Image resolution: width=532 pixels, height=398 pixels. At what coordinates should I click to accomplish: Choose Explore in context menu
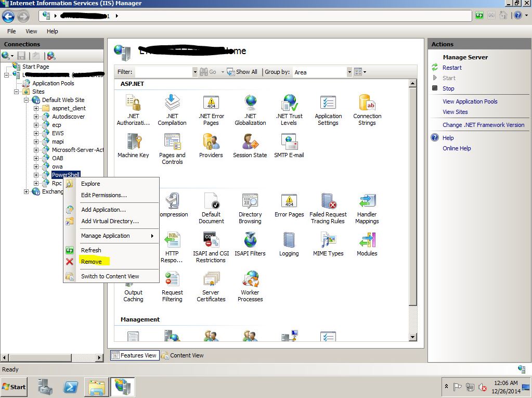(90, 184)
